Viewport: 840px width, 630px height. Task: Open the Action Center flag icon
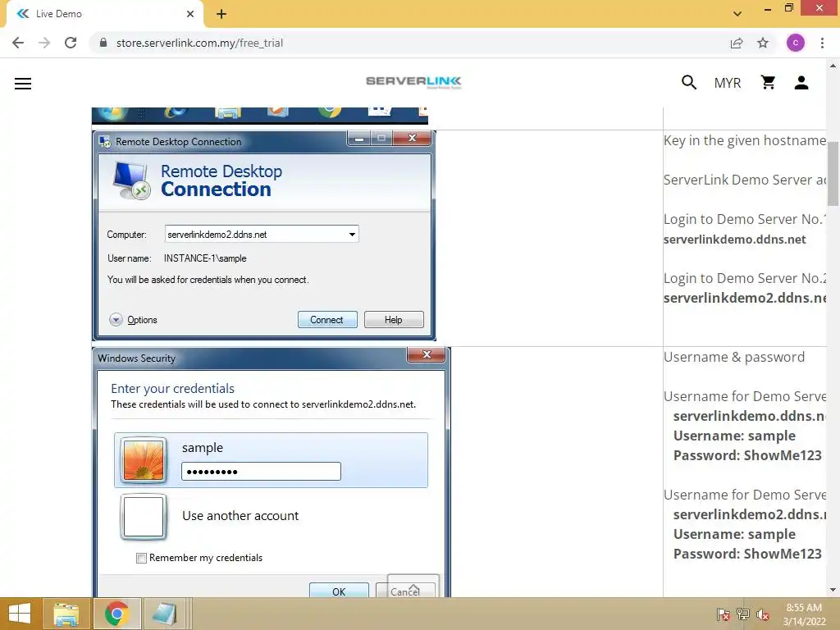[x=724, y=614]
